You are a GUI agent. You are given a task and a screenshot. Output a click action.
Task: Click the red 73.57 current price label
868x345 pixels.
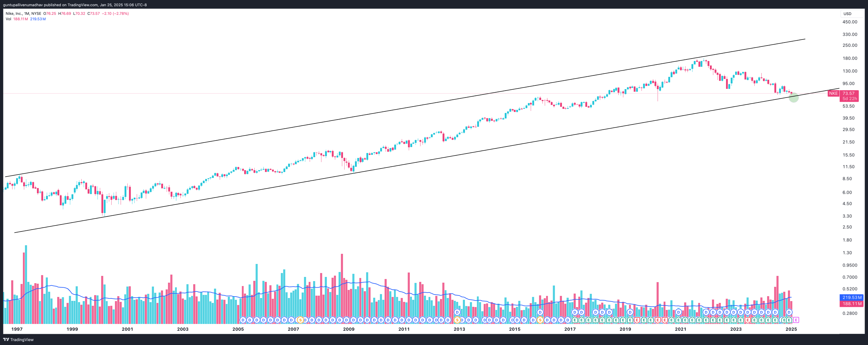(x=848, y=93)
